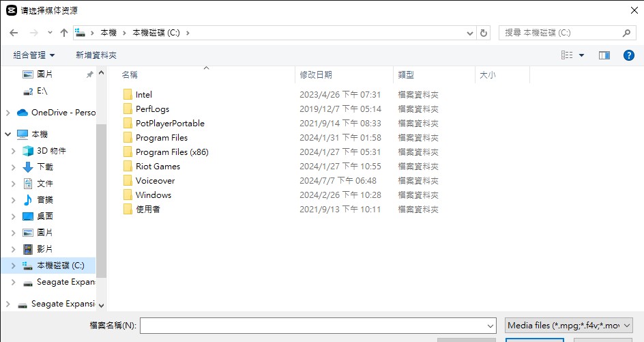Expand 影片 tree node
The image size is (644, 342).
14,249
